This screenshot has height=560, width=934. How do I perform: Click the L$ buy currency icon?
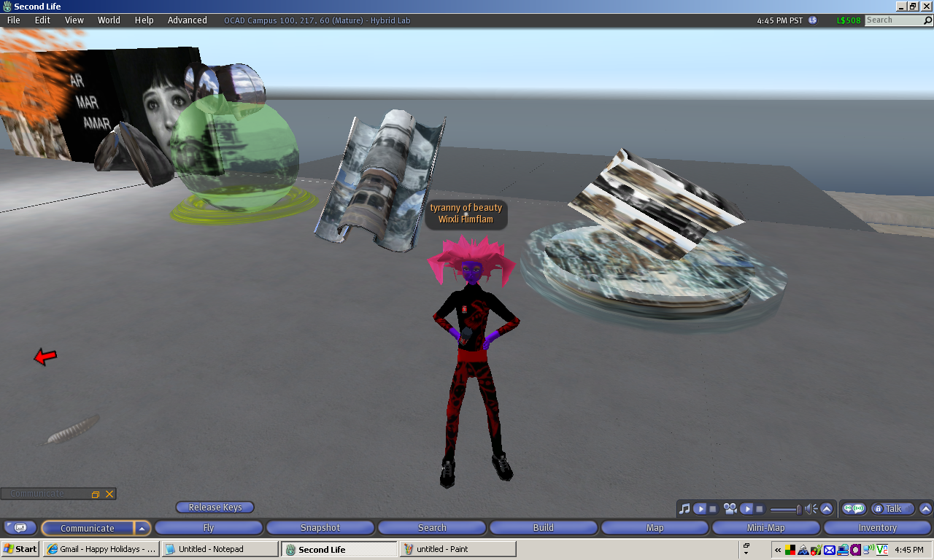[x=813, y=20]
